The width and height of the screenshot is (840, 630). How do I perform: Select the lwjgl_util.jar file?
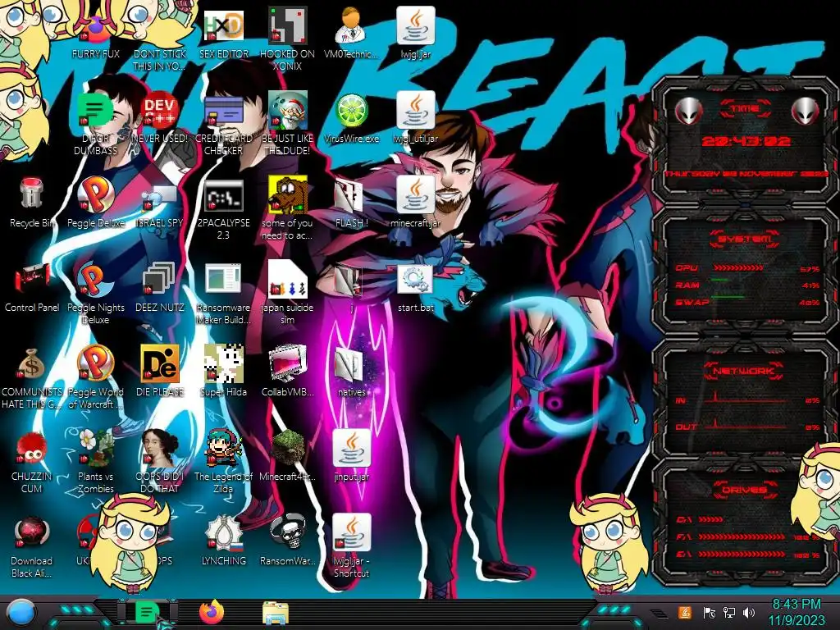click(415, 111)
